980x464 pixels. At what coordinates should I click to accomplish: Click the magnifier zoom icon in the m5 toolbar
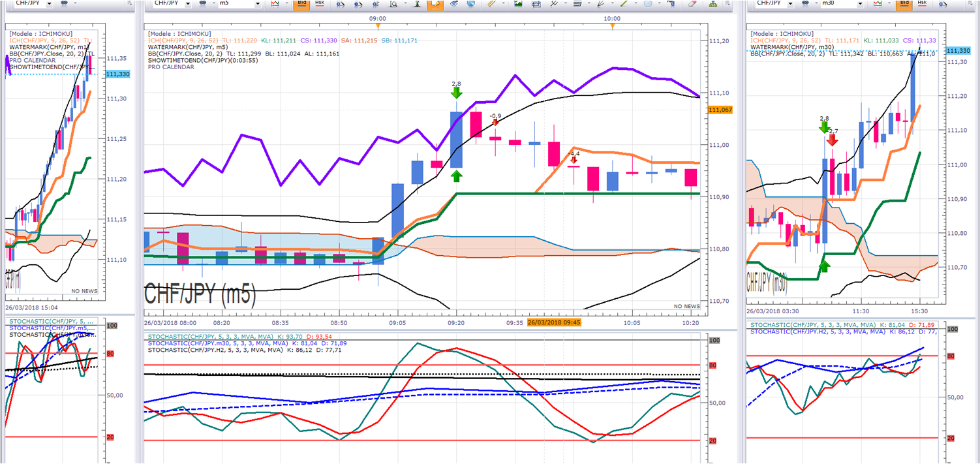393,4
